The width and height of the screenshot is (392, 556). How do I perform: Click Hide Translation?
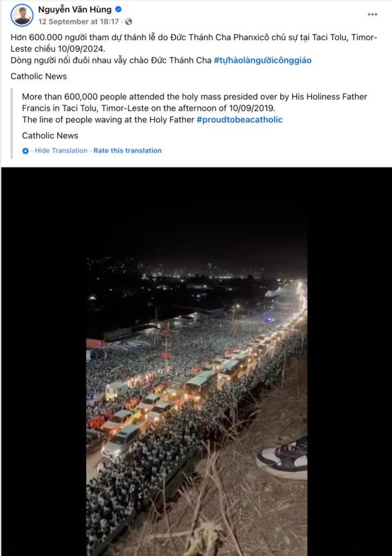click(x=61, y=151)
